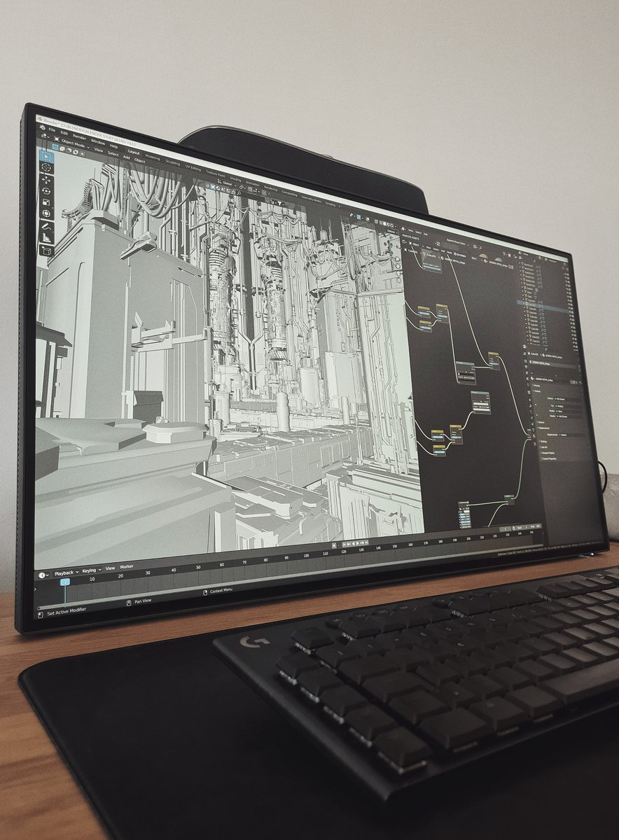The width and height of the screenshot is (619, 840).
Task: Switch to the Geometry Nodes workspace tab
Action: [311, 199]
